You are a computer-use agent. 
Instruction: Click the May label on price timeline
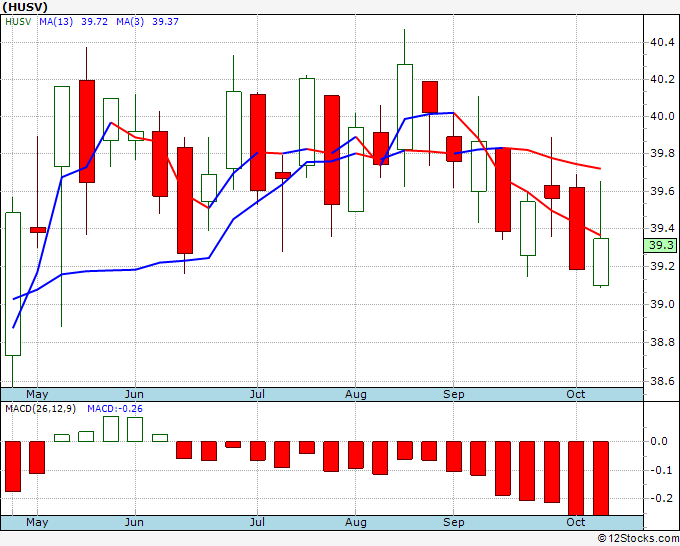coord(37,394)
